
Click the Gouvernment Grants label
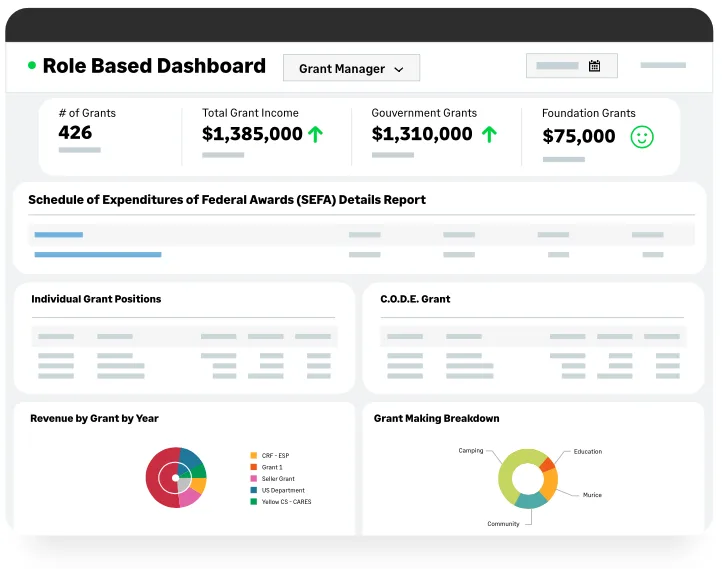424,113
